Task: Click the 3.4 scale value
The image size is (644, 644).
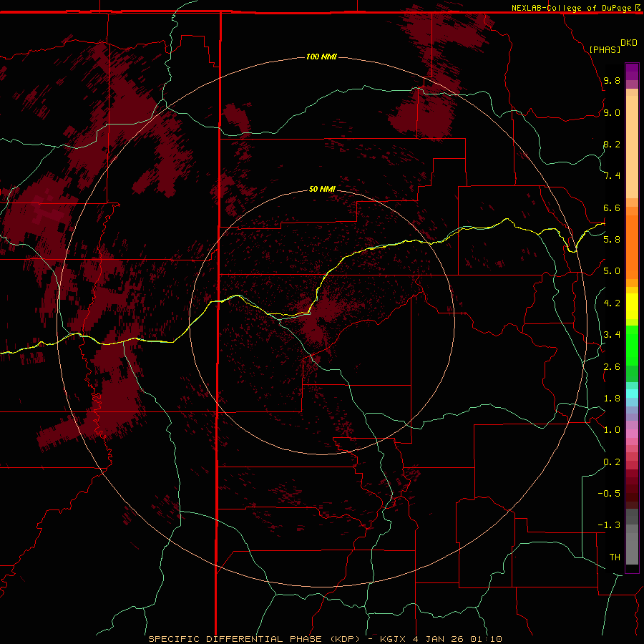Action: (612, 335)
